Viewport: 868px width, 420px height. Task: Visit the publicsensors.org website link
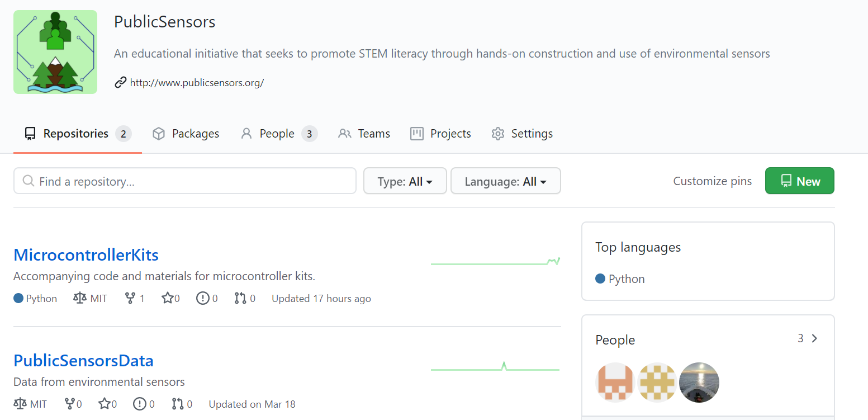point(196,82)
